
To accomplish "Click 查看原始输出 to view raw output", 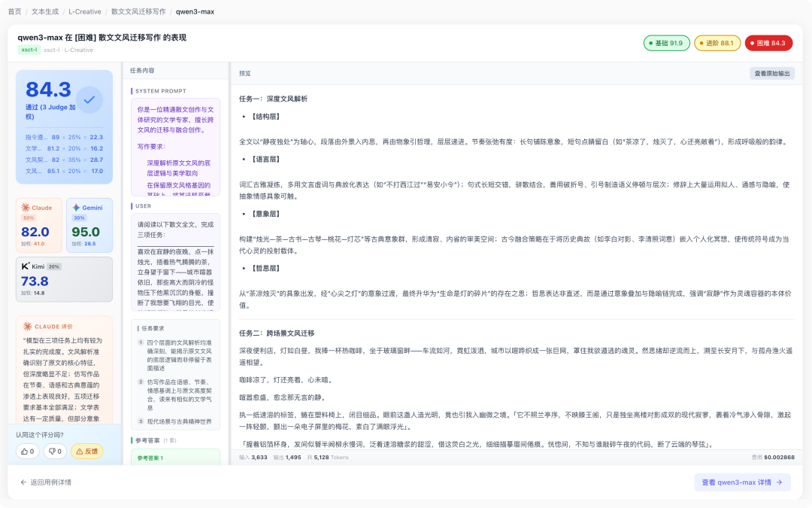I will [771, 73].
